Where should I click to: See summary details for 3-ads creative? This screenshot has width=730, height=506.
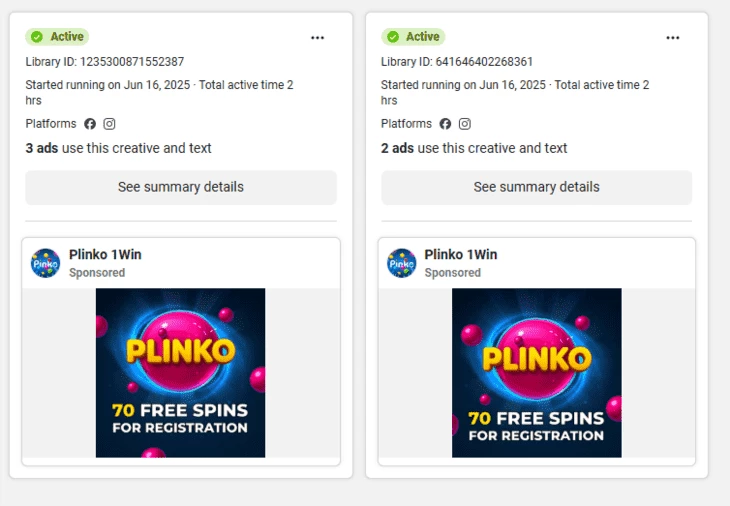(181, 187)
